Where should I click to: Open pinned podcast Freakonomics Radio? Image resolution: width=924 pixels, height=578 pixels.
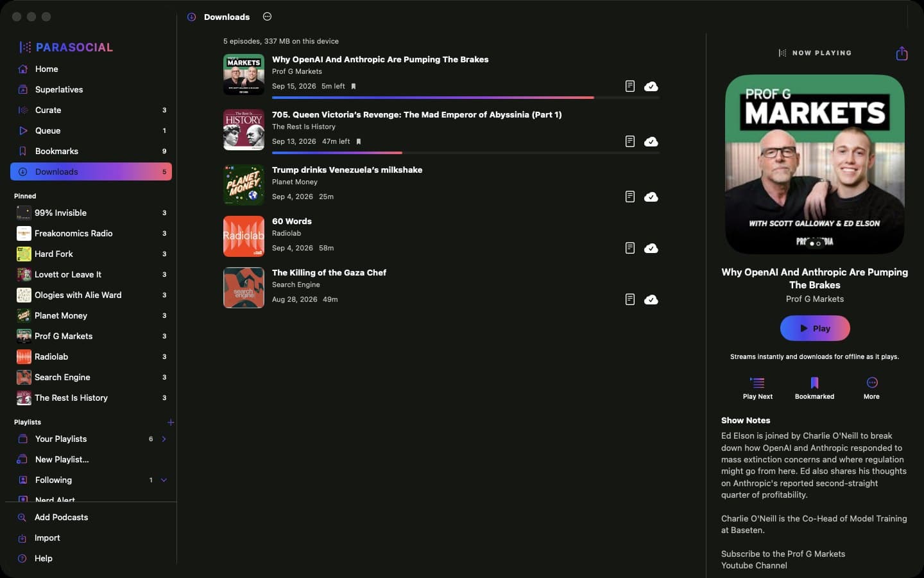[x=91, y=233]
